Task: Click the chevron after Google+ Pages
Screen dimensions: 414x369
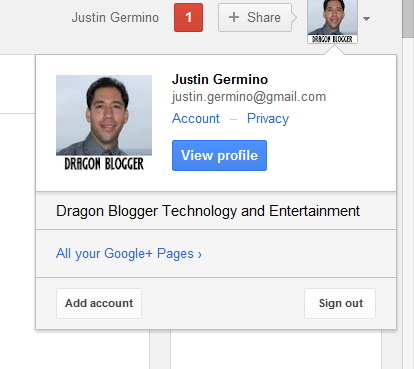Action: 200,255
